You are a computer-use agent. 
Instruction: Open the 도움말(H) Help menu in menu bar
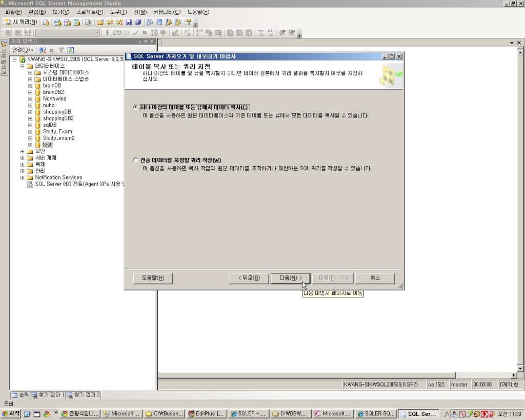point(198,12)
